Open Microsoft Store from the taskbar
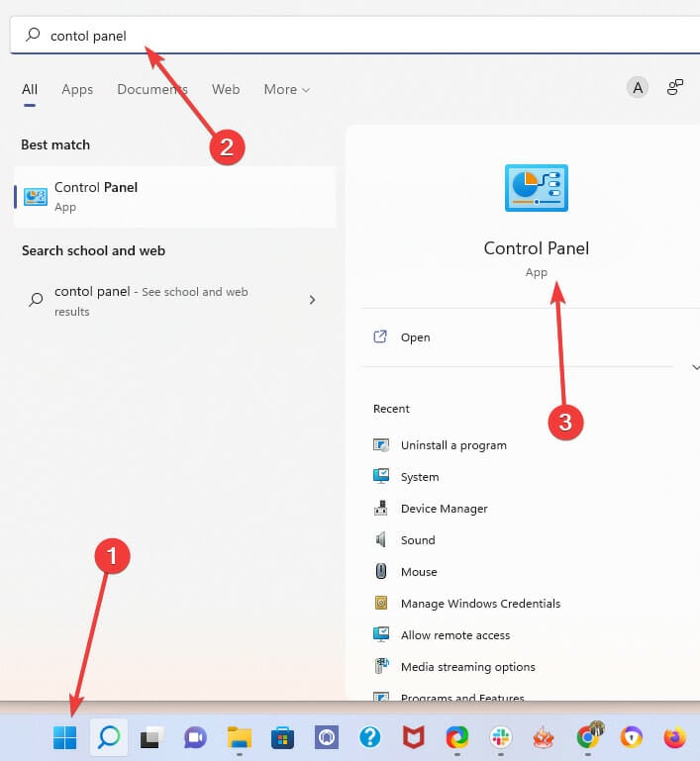 [282, 738]
